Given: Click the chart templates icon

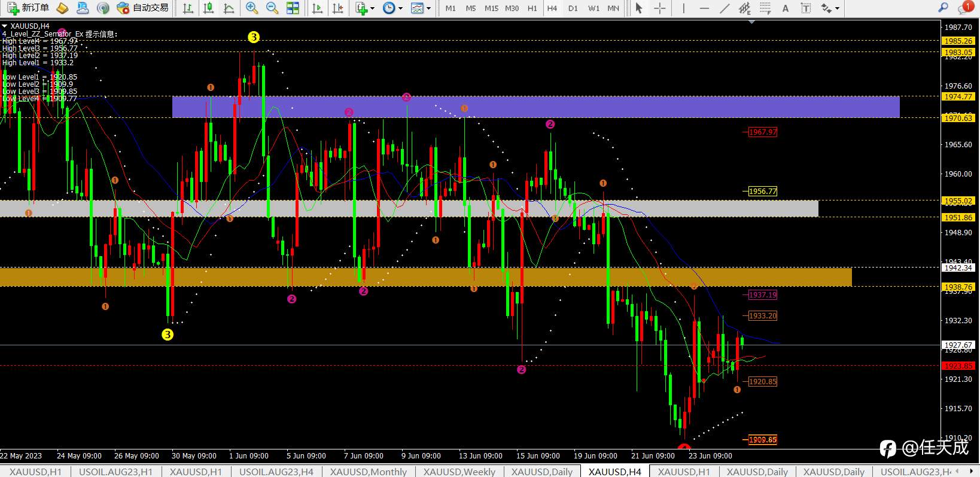Looking at the screenshot, I should pyautogui.click(x=417, y=8).
